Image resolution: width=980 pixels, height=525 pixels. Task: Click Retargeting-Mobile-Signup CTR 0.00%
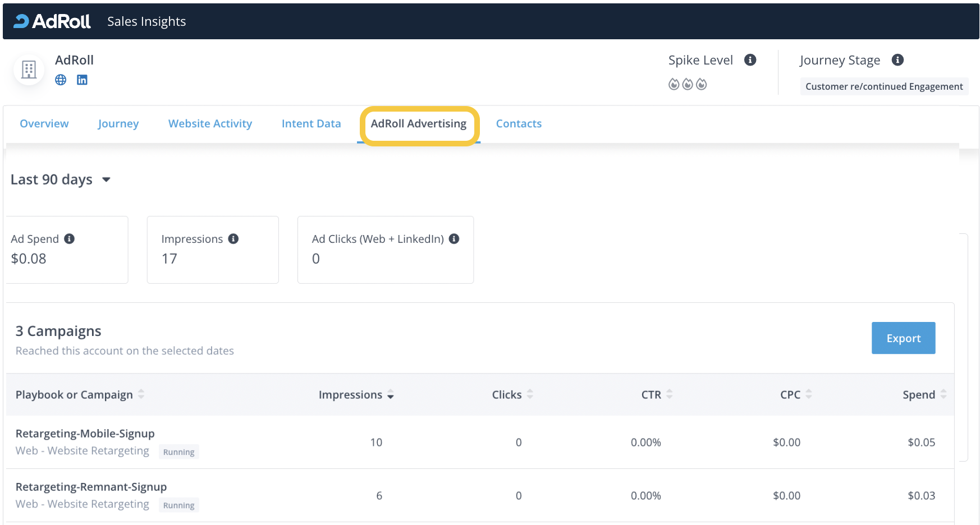[646, 443]
